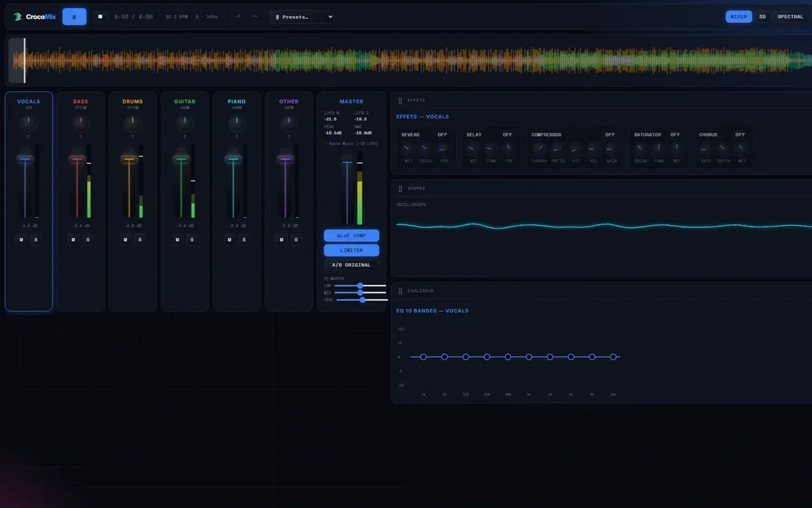Click the undo arrow icon

(239, 17)
